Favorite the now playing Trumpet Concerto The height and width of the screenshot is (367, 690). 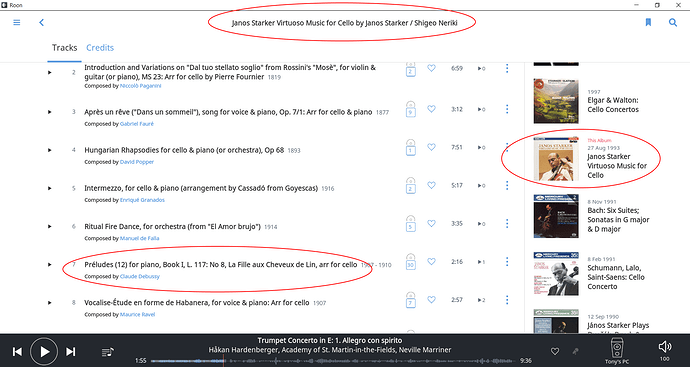555,351
